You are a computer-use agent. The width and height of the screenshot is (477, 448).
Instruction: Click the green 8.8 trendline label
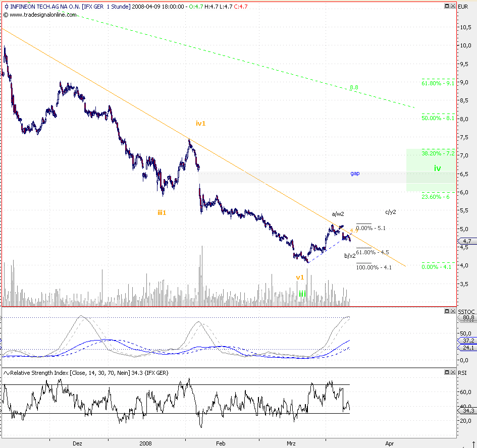(x=354, y=88)
